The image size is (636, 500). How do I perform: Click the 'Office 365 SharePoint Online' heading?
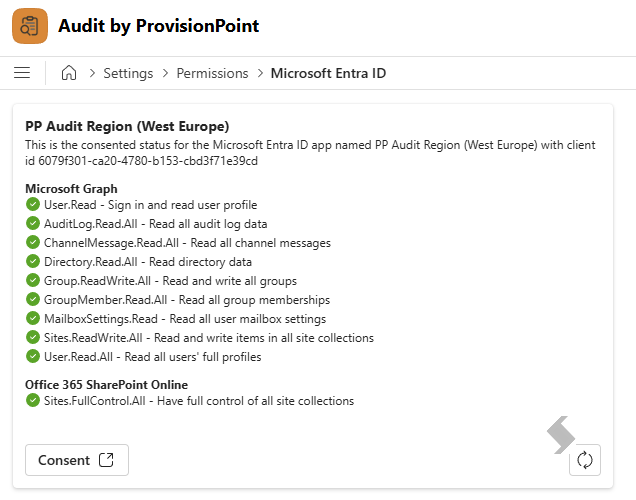coord(107,384)
